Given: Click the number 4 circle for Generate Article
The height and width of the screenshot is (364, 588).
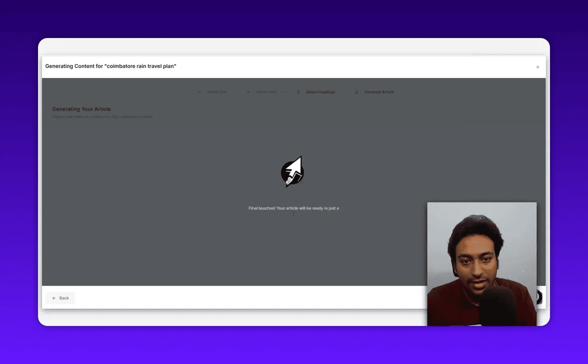Looking at the screenshot, I should click(356, 92).
